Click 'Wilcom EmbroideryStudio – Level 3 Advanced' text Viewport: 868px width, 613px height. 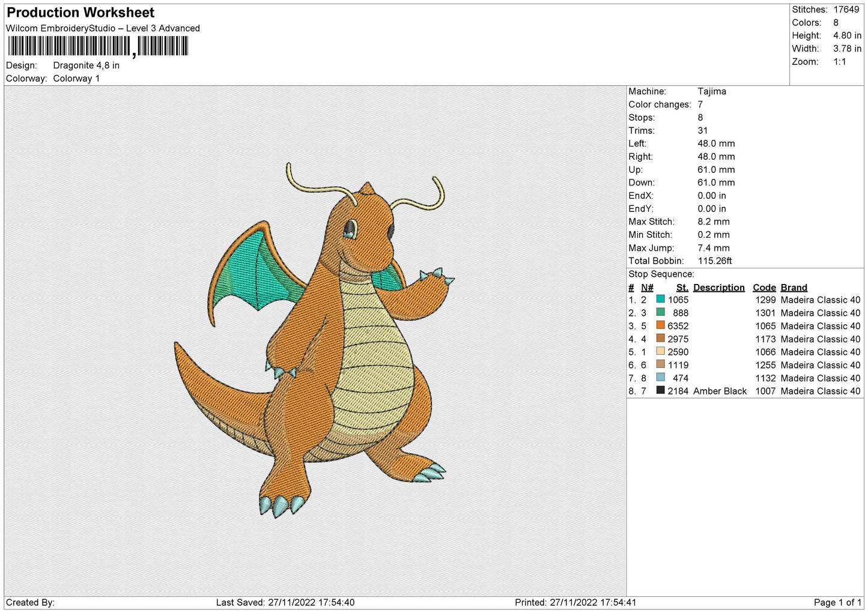click(x=103, y=28)
